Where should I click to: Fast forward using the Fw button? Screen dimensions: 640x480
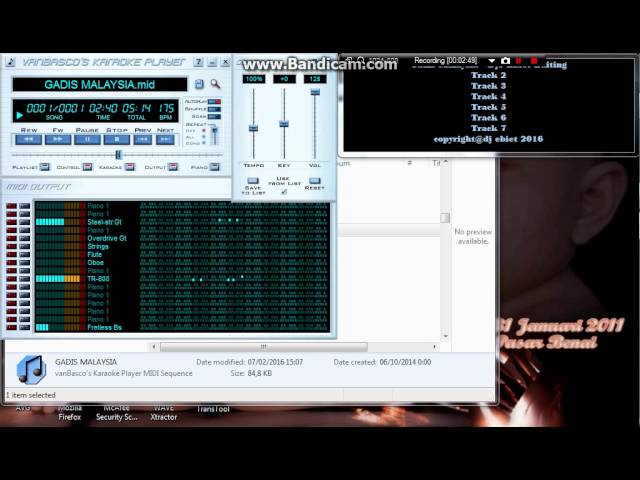point(58,140)
